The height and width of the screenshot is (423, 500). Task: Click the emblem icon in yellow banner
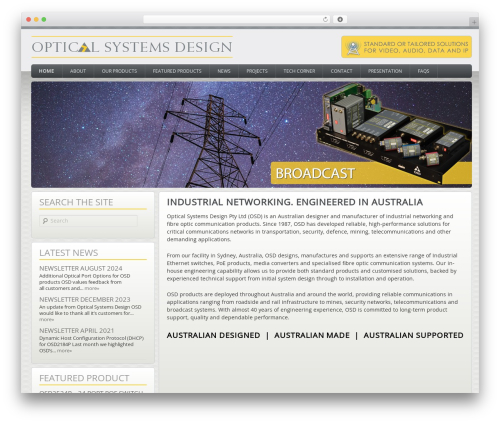pos(353,47)
